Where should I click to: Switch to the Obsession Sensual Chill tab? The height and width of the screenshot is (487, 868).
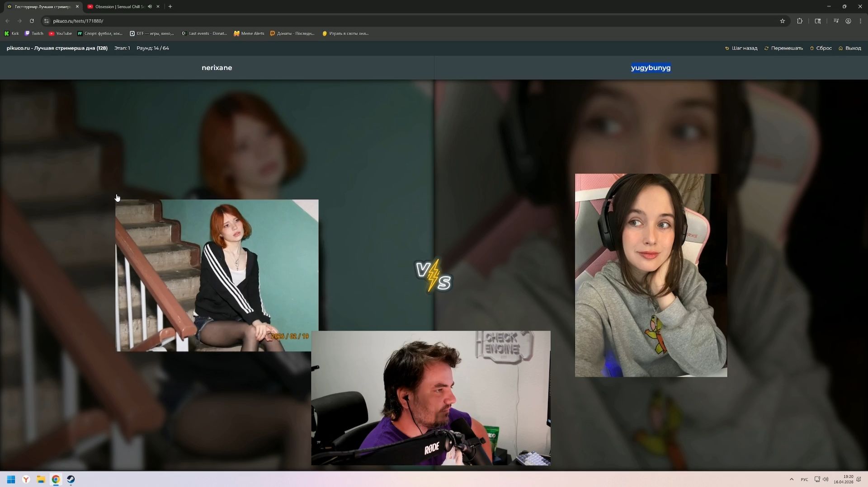pyautogui.click(x=120, y=7)
